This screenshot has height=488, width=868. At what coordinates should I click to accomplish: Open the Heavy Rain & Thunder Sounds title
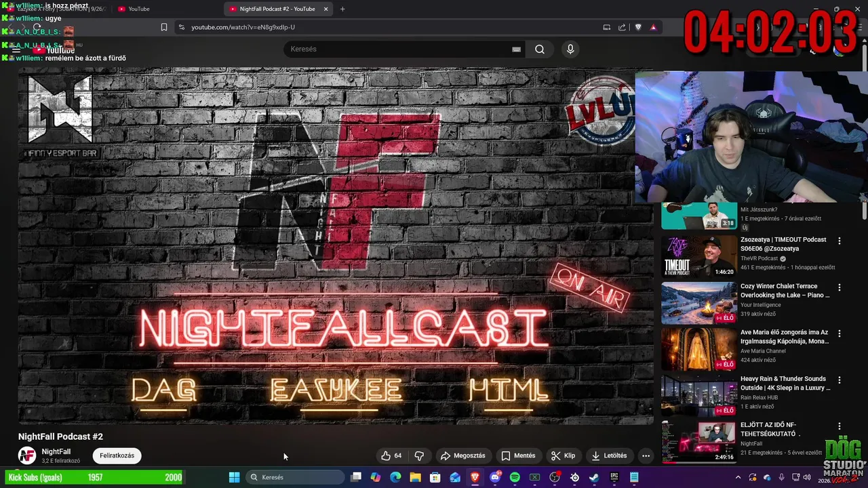pyautogui.click(x=785, y=383)
